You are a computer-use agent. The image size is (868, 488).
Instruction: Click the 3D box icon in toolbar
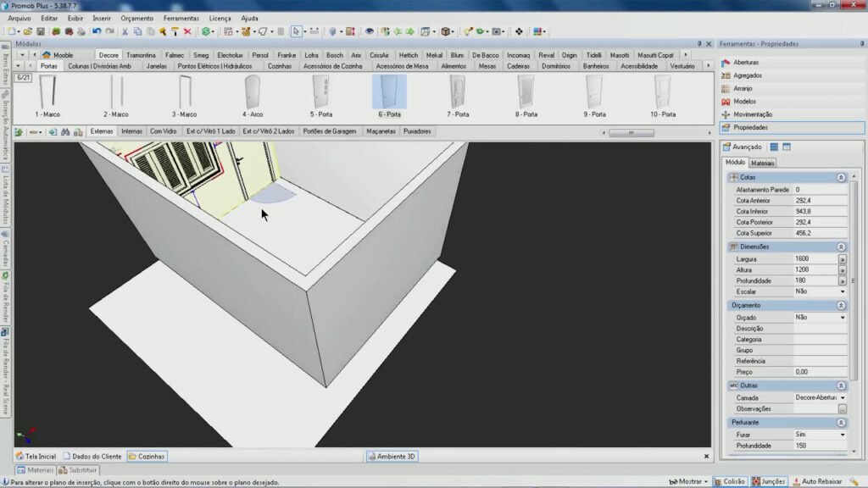pos(445,31)
